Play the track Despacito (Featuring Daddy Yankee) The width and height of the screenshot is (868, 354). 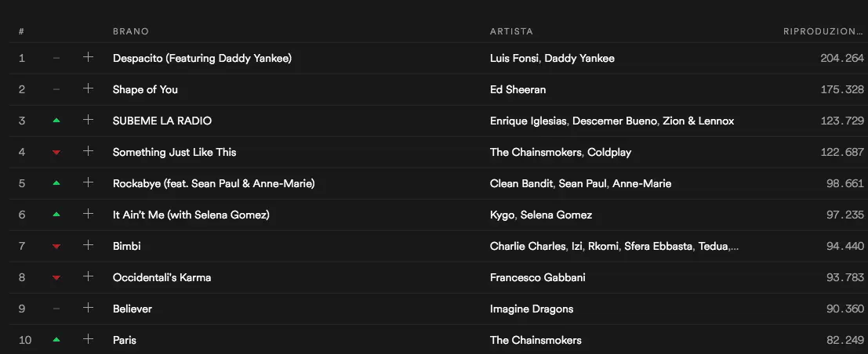202,58
